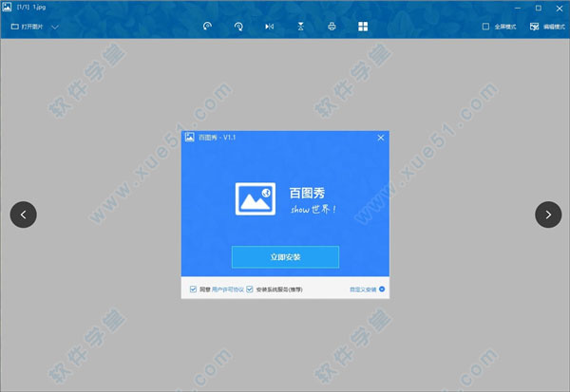Rotate the image counterclockwise

(207, 27)
